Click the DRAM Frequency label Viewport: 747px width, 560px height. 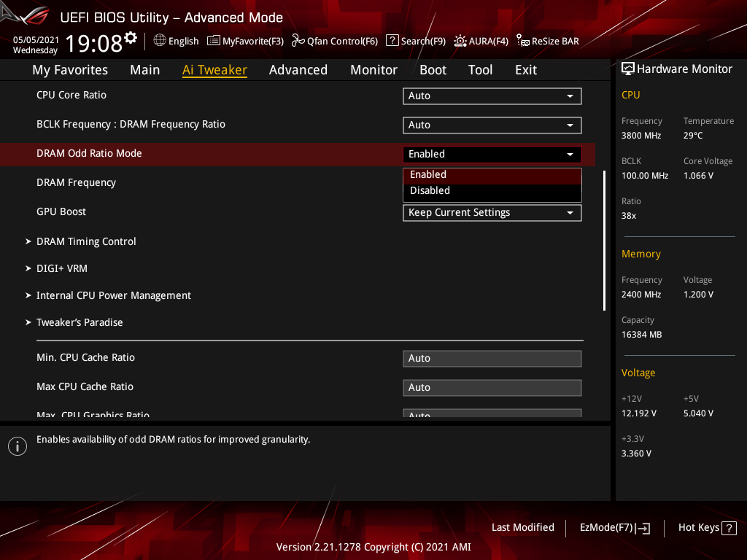tap(76, 183)
